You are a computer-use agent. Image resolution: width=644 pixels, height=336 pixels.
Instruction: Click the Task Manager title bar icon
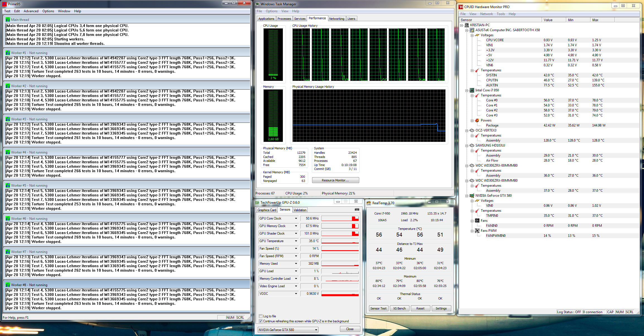257,4
